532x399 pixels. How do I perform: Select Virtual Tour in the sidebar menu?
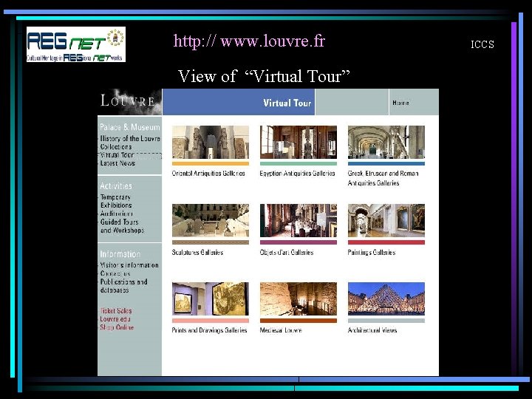(117, 155)
